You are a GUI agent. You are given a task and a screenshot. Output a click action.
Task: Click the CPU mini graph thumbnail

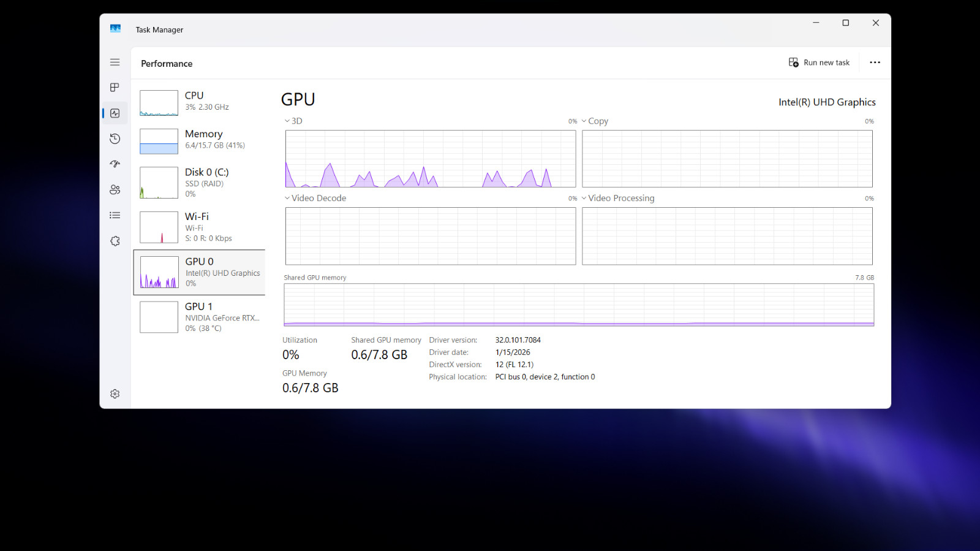point(159,103)
